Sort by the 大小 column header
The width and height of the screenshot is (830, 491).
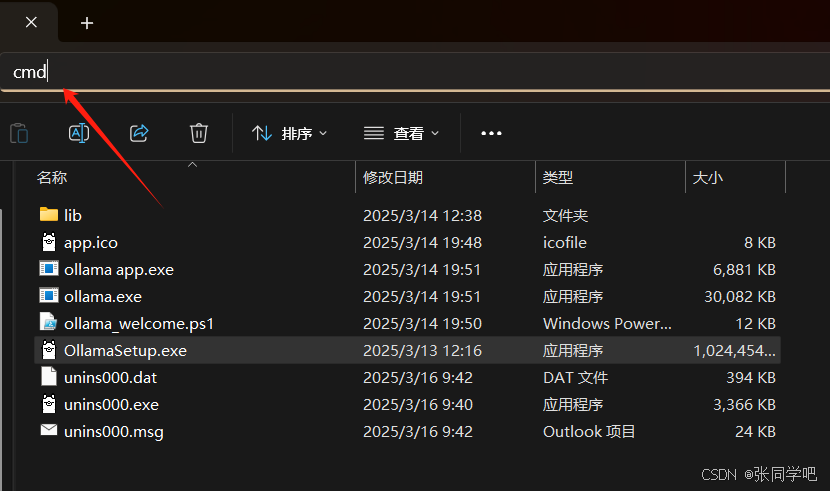tap(708, 177)
